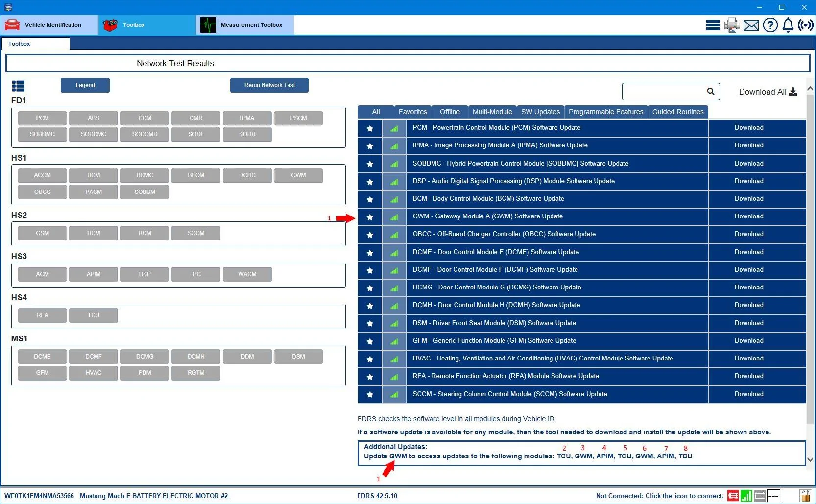Download the PCM Software Update
This screenshot has height=504, width=816.
click(x=749, y=128)
